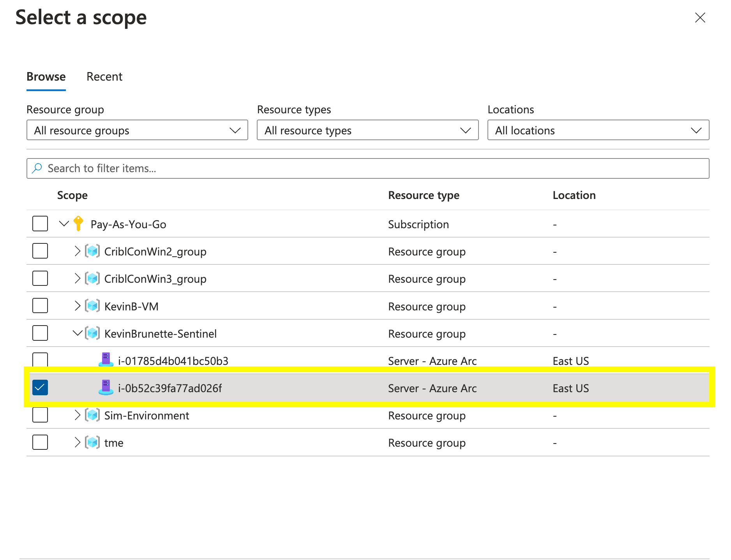Click the CriblConWin3_group resource group name

coord(155,279)
